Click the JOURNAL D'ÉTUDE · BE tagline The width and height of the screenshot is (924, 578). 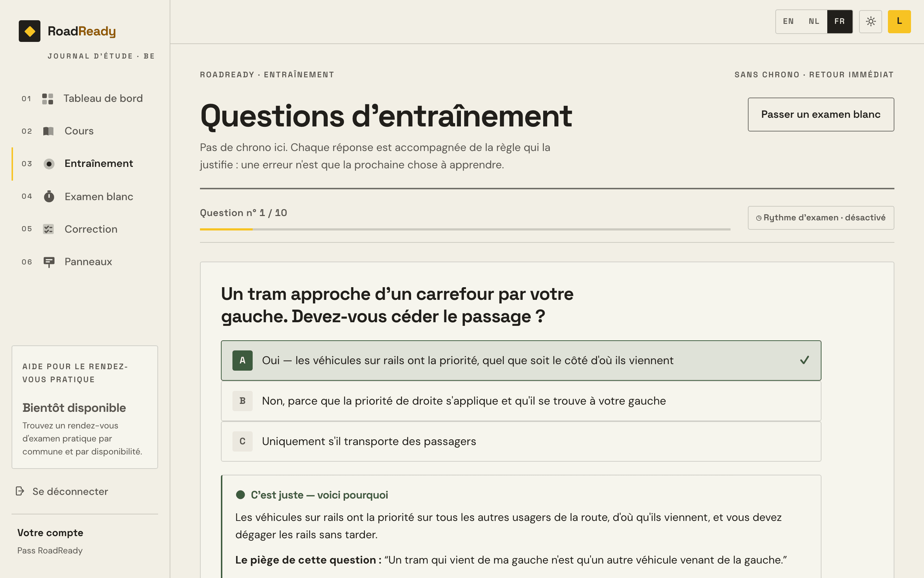(101, 56)
